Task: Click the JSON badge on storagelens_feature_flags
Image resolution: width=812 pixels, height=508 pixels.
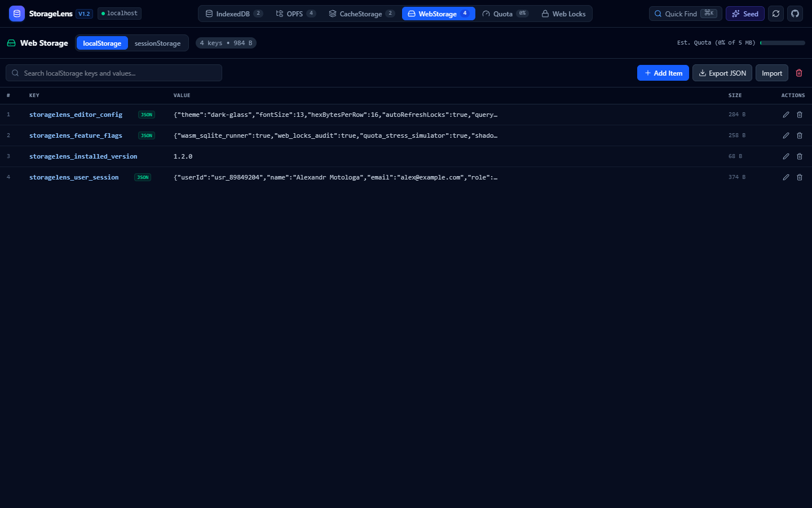Action: [x=147, y=135]
